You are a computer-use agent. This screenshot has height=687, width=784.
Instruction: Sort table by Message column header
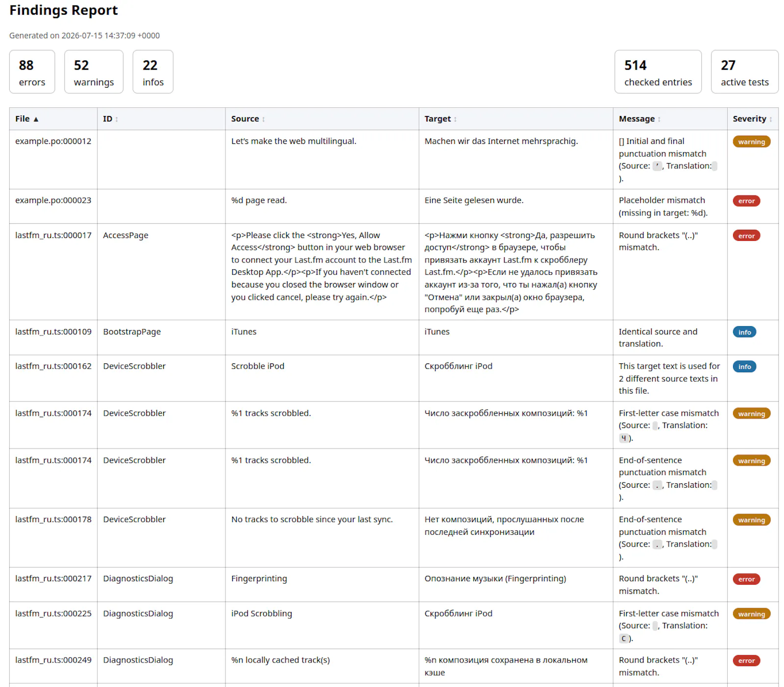click(670, 118)
